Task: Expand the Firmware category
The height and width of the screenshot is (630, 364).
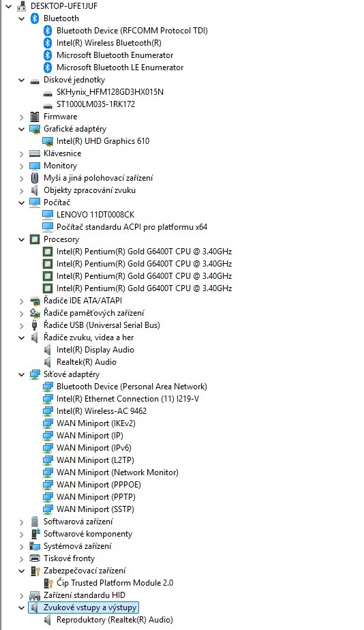Action: click(22, 117)
